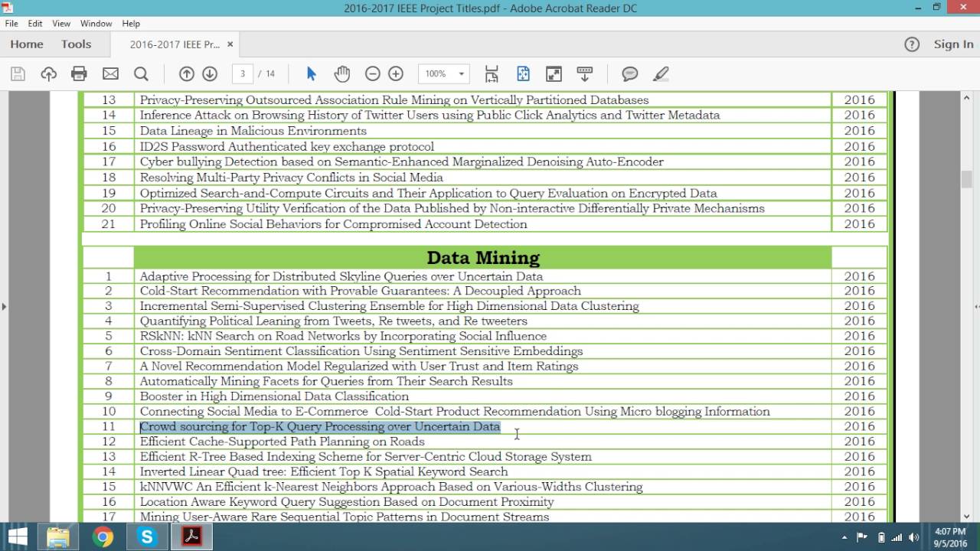Switch to the Tools tab
This screenshot has width=980, height=551.
coord(77,44)
